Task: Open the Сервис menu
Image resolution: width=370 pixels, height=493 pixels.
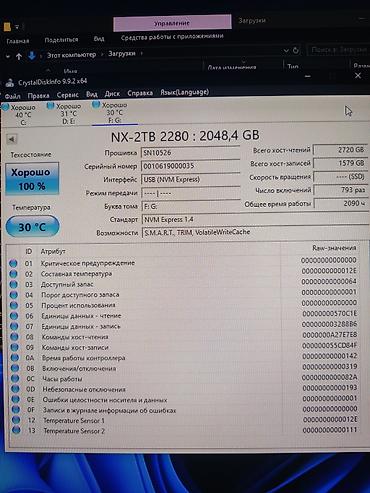Action: (x=67, y=95)
